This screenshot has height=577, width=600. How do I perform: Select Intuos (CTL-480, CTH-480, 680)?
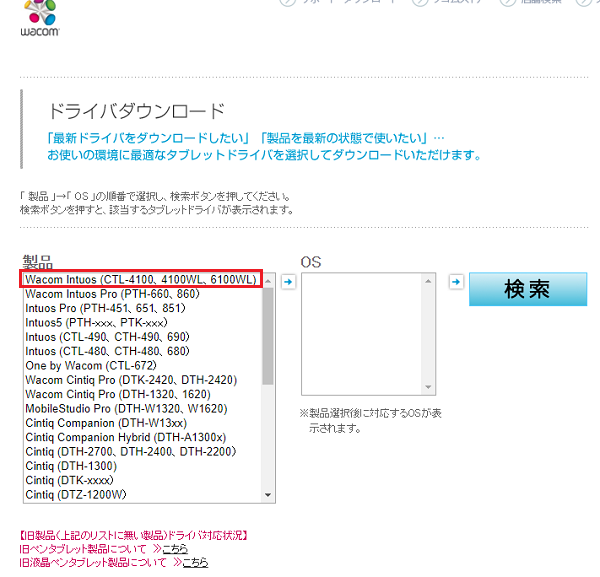pyautogui.click(x=143, y=351)
